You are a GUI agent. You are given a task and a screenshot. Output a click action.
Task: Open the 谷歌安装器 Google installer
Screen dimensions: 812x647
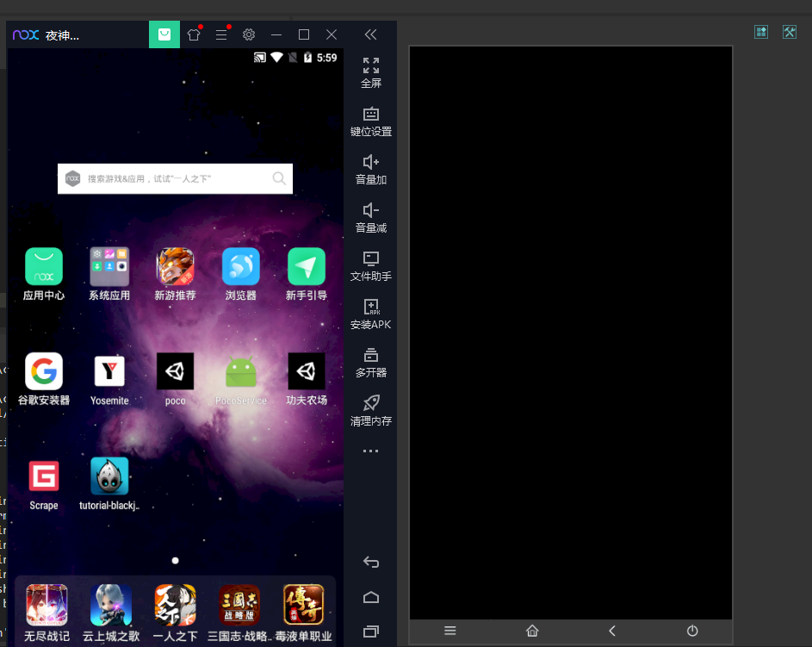(x=44, y=372)
